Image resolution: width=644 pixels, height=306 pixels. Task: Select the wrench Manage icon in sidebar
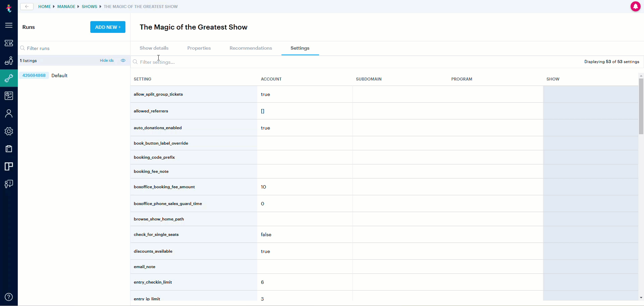tap(9, 78)
